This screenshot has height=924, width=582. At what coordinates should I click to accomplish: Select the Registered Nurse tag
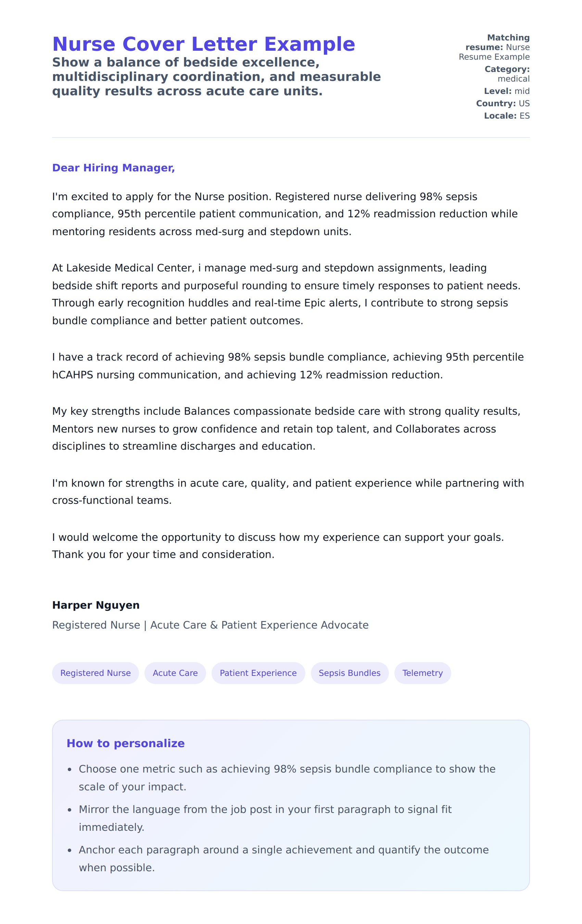(95, 673)
